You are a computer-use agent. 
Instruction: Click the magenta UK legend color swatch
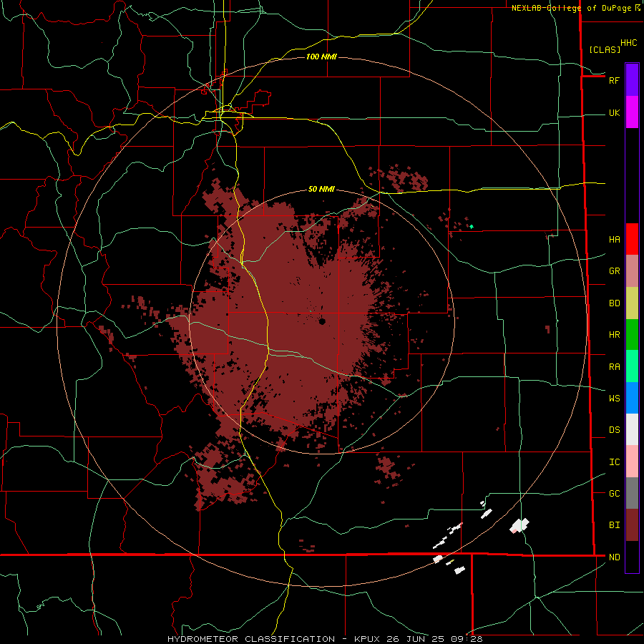632,112
